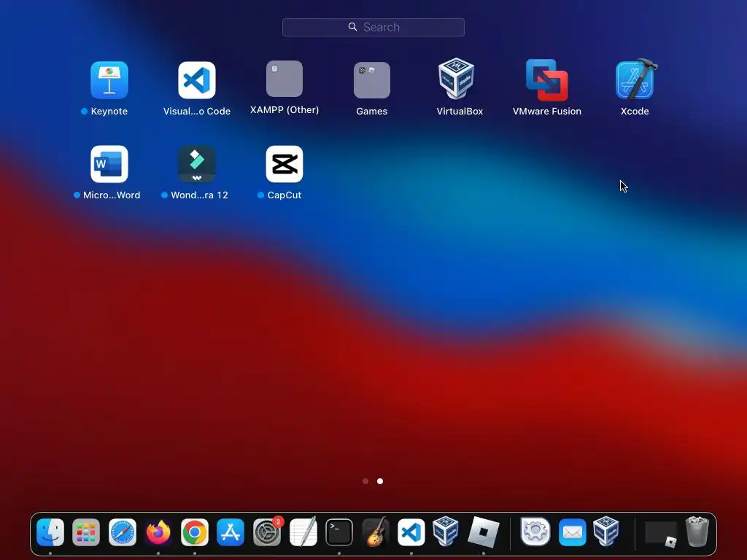This screenshot has height=560, width=747.
Task: Select the second Launchpad page dot
Action: [379, 481]
